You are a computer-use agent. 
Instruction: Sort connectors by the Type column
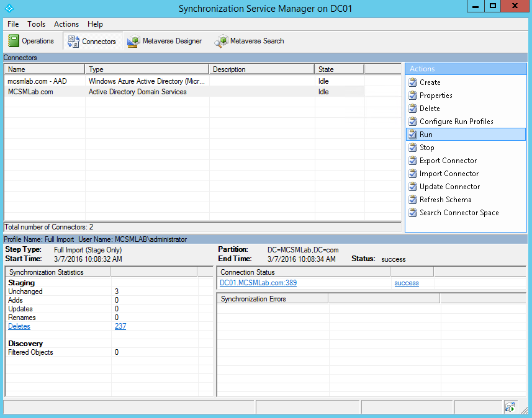click(x=147, y=69)
